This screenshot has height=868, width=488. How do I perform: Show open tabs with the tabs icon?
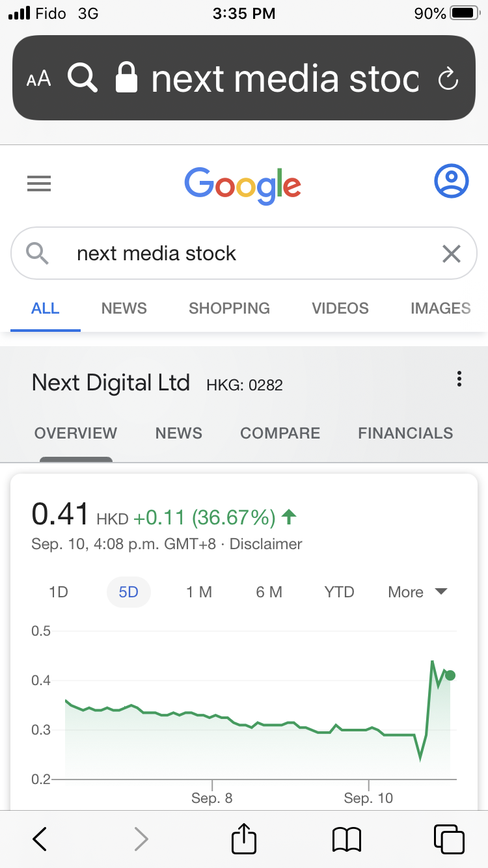(x=449, y=839)
